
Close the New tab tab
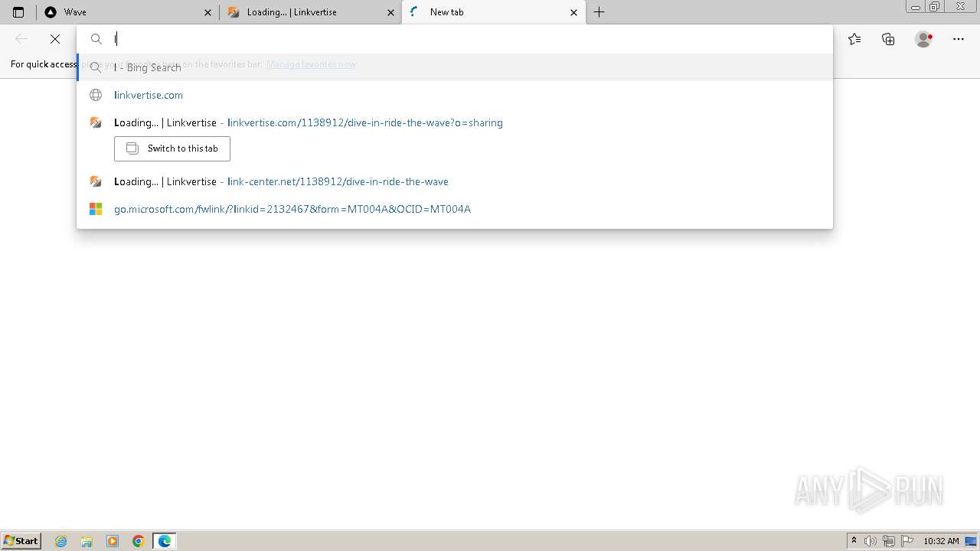click(573, 12)
